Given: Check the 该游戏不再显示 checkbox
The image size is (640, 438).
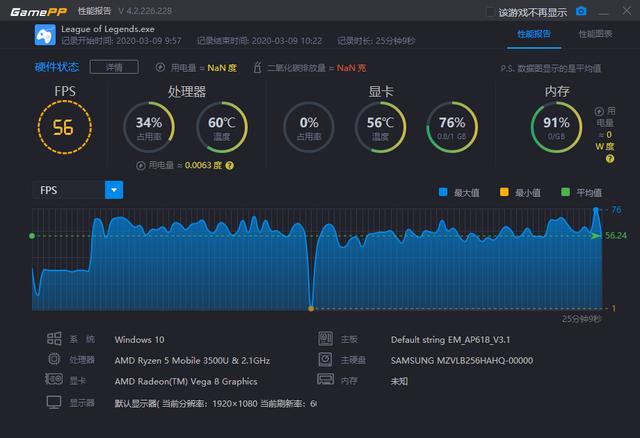Looking at the screenshot, I should (x=490, y=12).
